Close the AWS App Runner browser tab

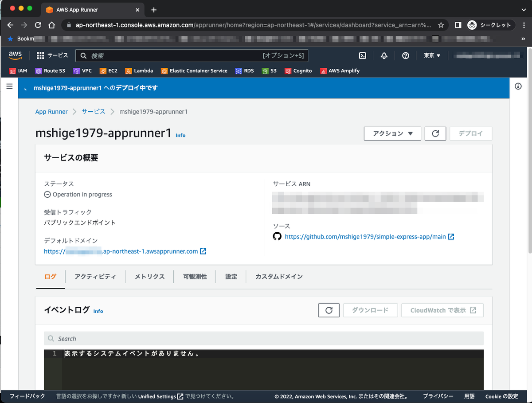tap(137, 10)
